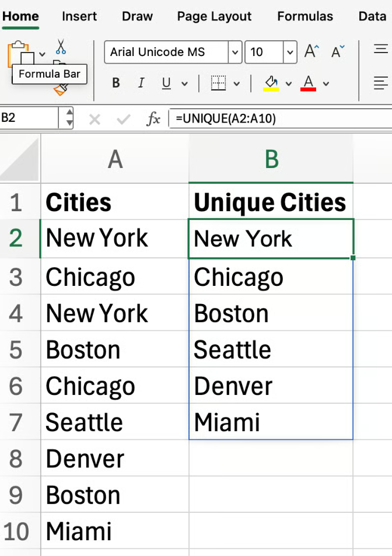
Task: Expand the fill color dropdown arrow
Action: (288, 84)
